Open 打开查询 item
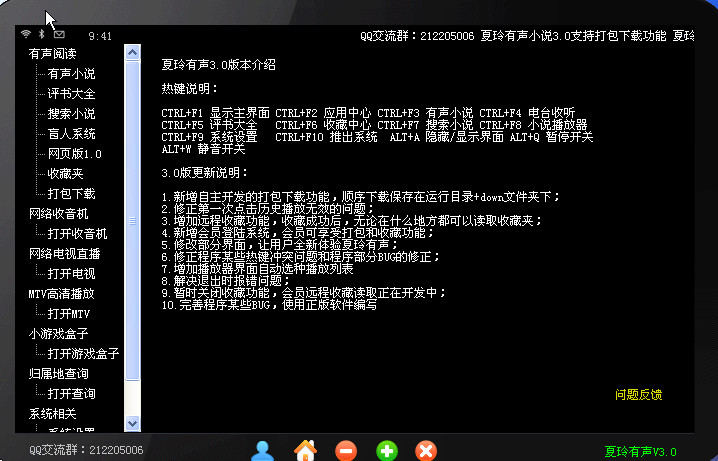The height and width of the screenshot is (461, 718). 71,394
